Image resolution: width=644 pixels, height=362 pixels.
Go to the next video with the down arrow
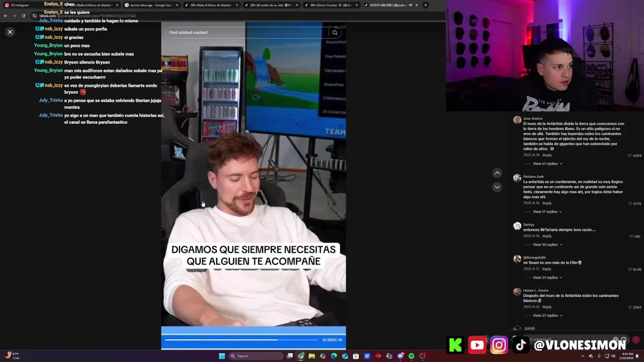pos(497,187)
